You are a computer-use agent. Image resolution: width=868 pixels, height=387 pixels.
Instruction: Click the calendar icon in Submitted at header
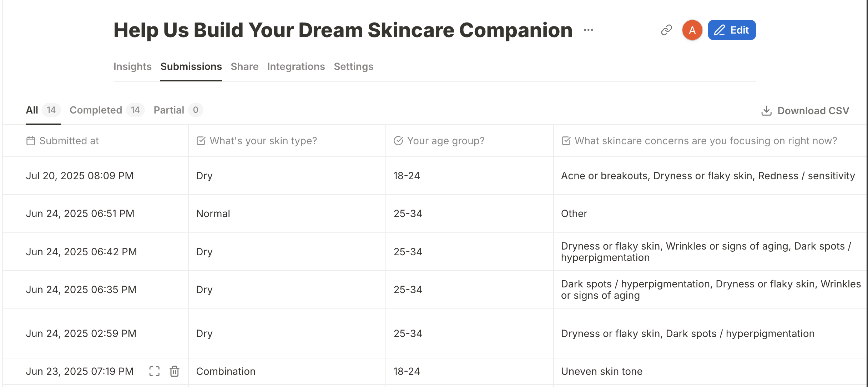(x=31, y=141)
